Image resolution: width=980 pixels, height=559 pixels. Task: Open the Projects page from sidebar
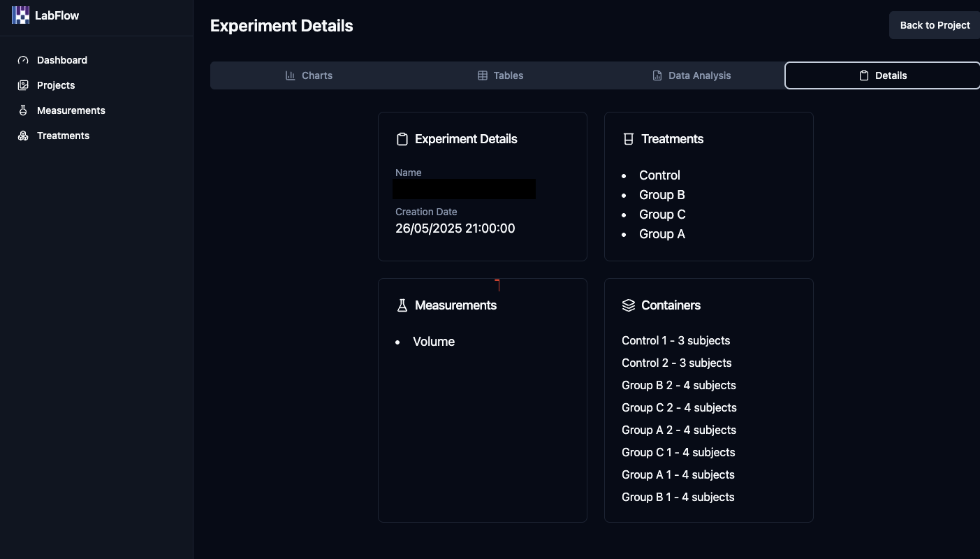point(56,85)
